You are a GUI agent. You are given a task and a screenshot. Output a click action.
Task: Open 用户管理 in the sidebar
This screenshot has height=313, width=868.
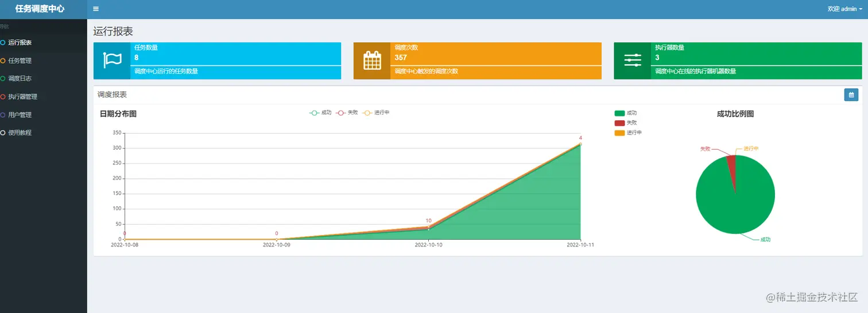click(x=44, y=115)
